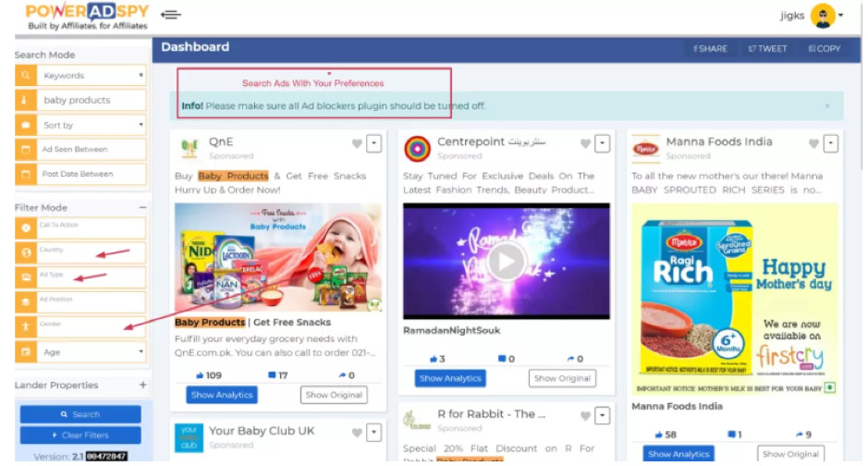Show Analytics for the QnE ad
Screen dimensions: 868x466
coord(222,395)
